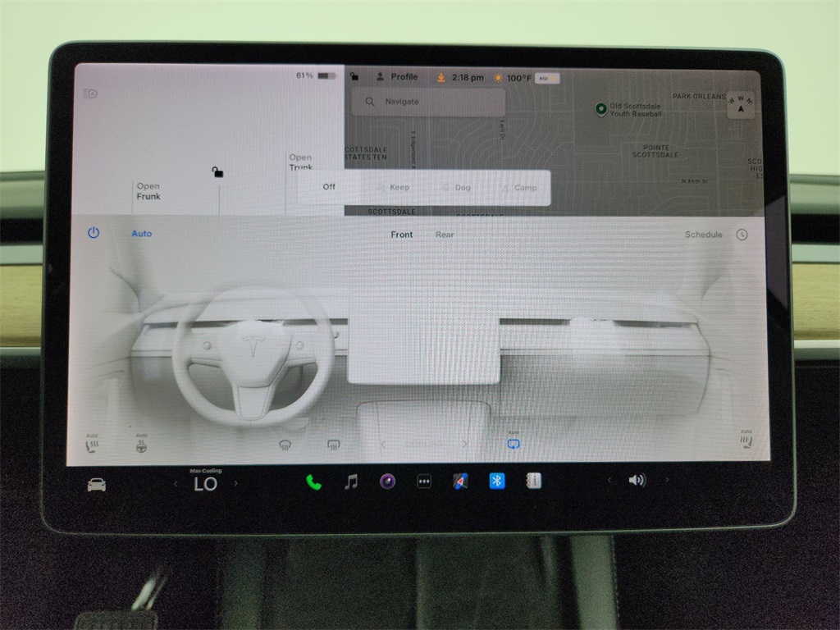Toggle climate power button
This screenshot has height=630, width=840.
click(94, 232)
